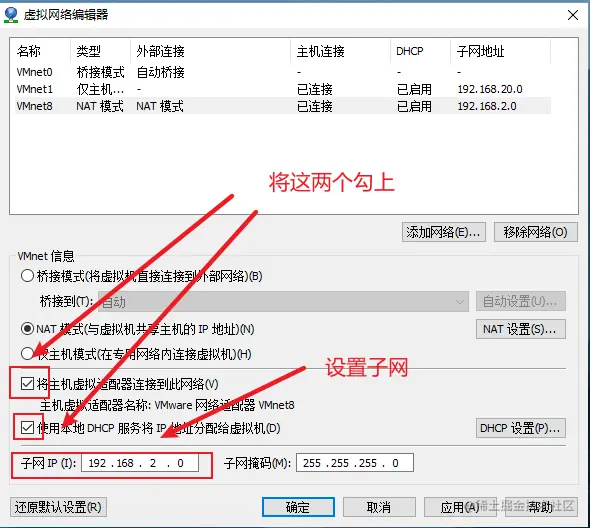The image size is (590, 528).
Task: Click the DHCP column header
Action: (420, 51)
